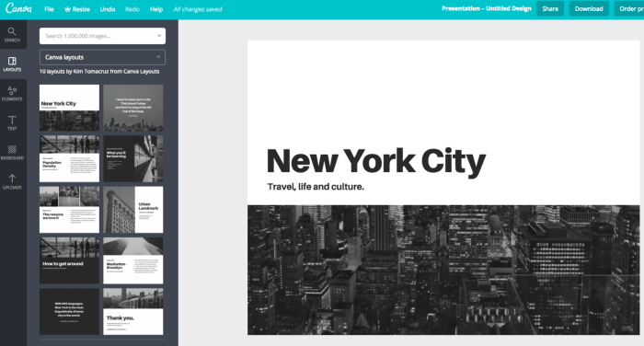
Task: Click the Share button
Action: coord(550,8)
